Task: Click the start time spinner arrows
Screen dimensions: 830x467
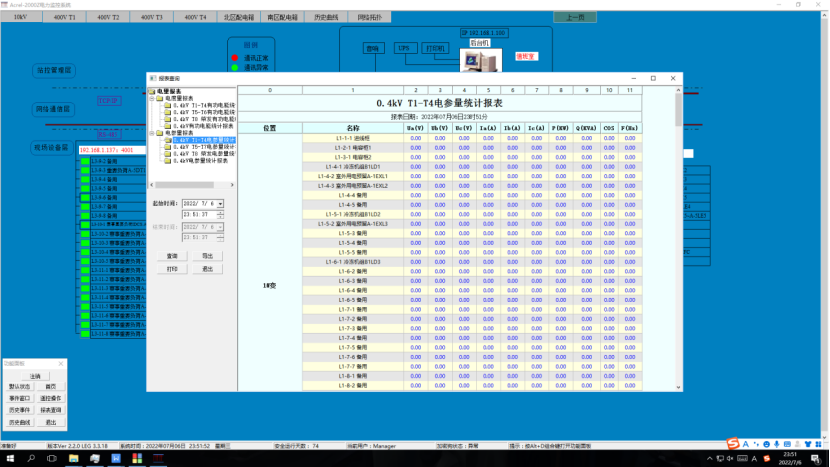Action: (x=220, y=214)
